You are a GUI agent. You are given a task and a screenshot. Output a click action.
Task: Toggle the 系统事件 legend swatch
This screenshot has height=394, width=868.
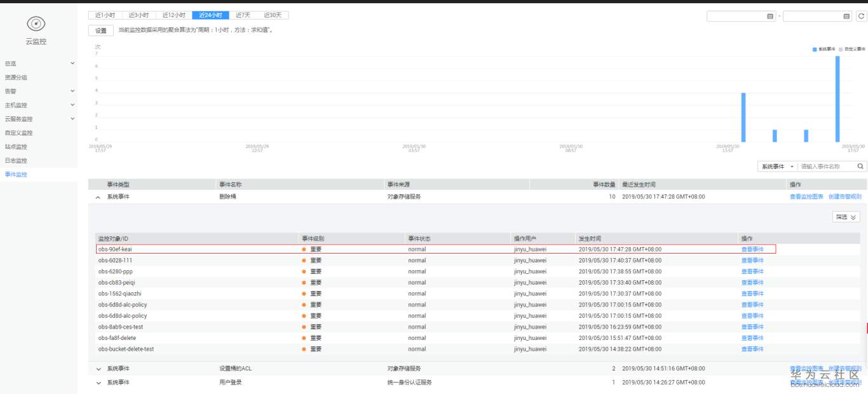[x=815, y=49]
